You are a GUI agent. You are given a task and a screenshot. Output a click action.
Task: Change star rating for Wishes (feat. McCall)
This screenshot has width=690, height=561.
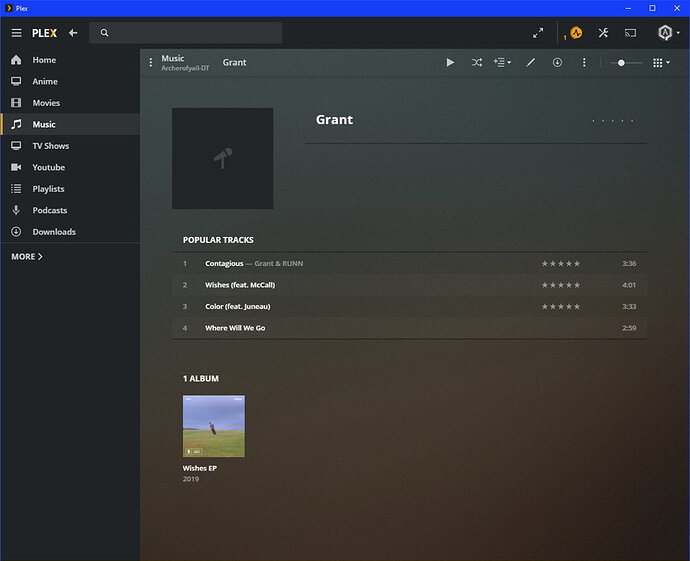561,285
